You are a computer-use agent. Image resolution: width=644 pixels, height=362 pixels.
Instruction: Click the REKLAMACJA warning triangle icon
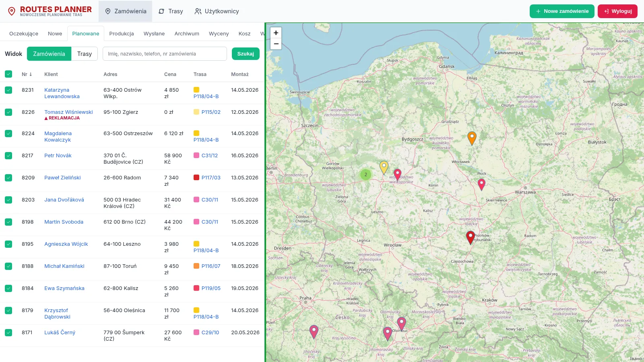pyautogui.click(x=46, y=118)
